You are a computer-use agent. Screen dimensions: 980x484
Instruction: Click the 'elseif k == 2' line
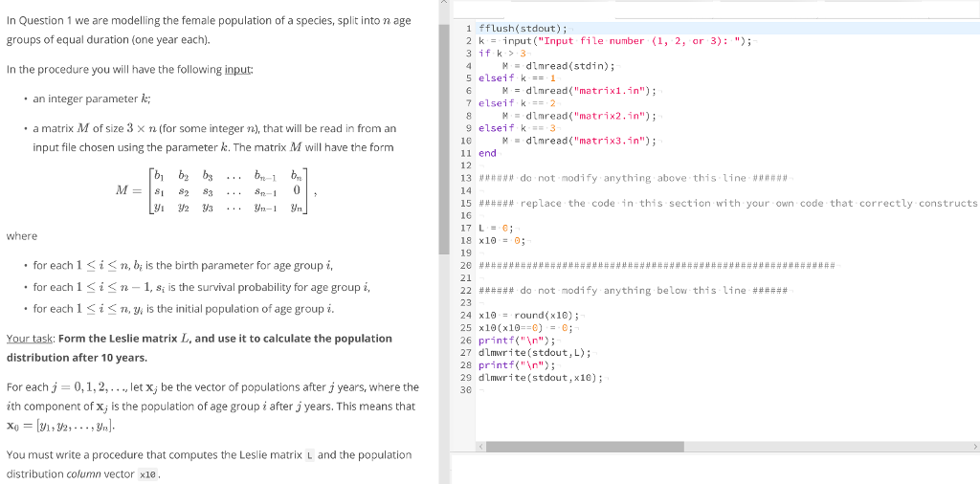coord(516,103)
